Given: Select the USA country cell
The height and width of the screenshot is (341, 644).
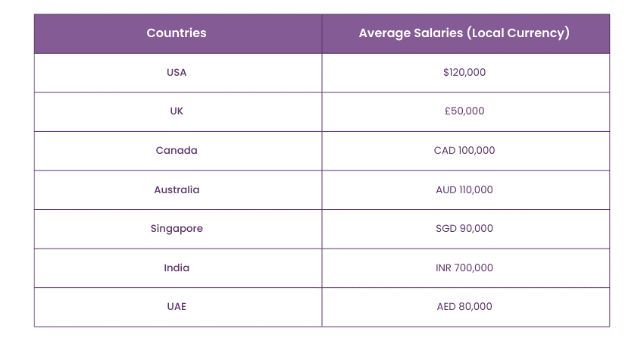Looking at the screenshot, I should coord(177,73).
